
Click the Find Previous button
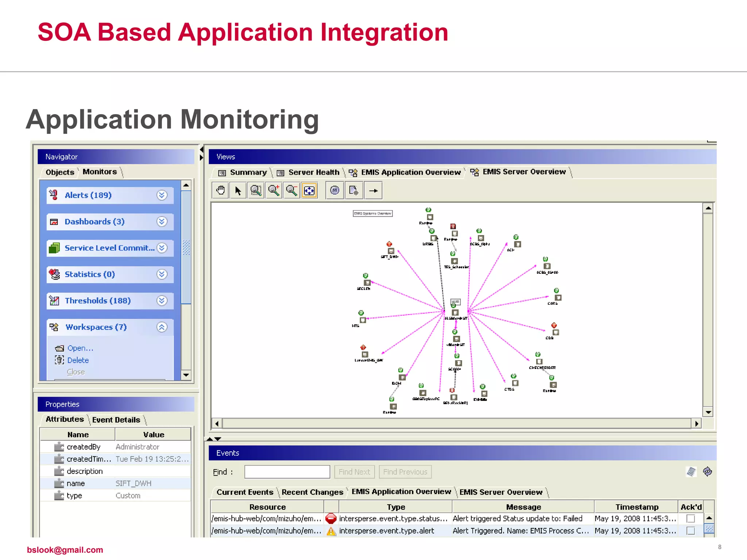[405, 472]
